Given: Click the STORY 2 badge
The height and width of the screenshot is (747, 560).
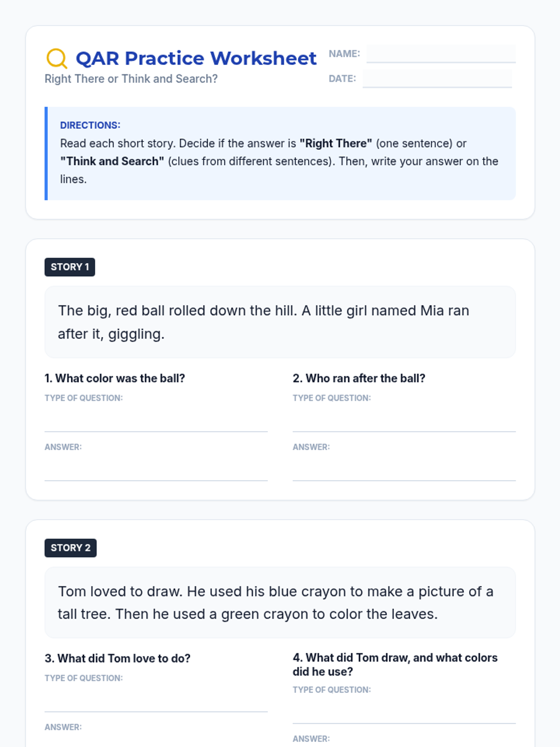Looking at the screenshot, I should [70, 548].
